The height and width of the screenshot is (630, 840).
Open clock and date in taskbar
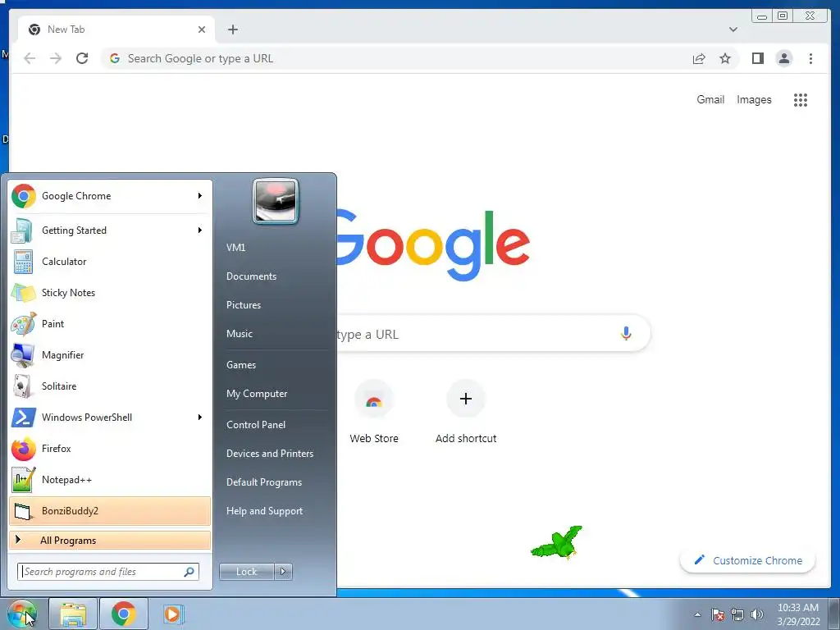(798, 614)
